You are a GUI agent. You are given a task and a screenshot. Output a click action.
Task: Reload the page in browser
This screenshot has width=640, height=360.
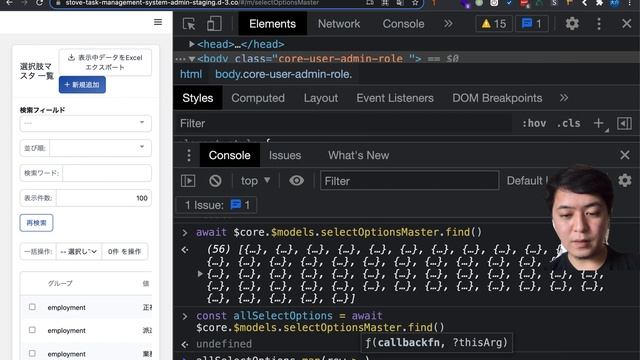point(39,3)
